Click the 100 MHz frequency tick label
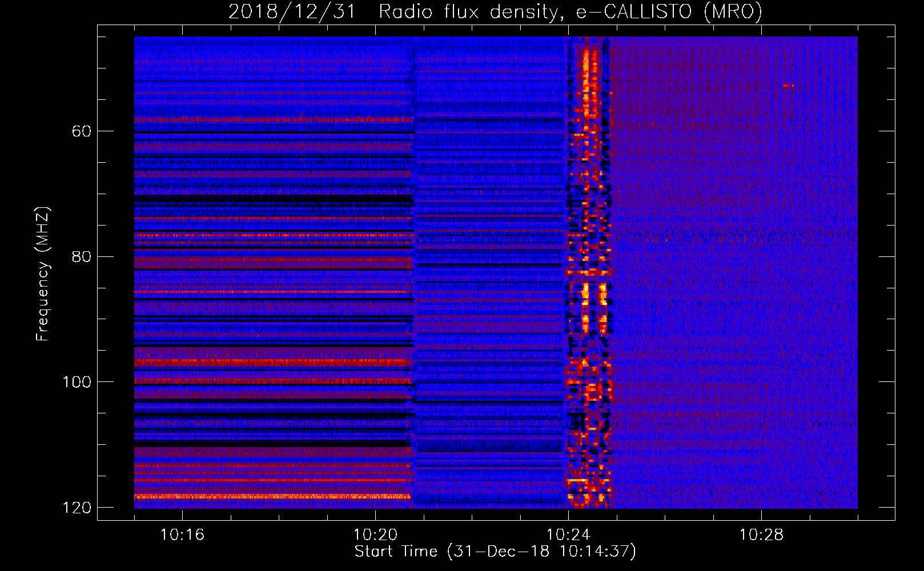Screen dimensions: 924x571 click(x=77, y=382)
